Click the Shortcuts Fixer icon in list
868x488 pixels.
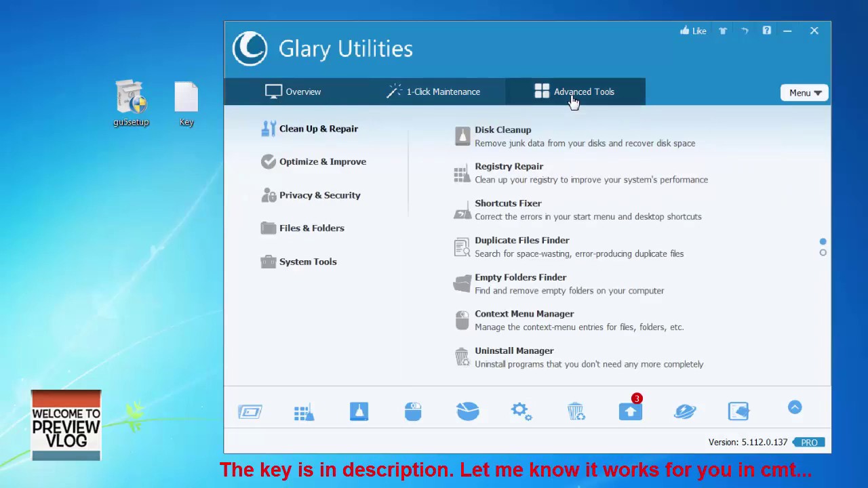click(462, 210)
